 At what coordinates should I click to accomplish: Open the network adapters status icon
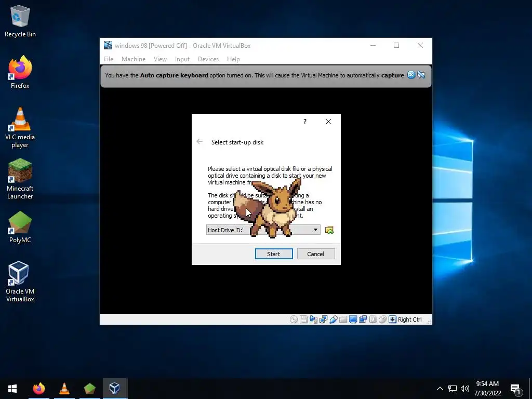(x=323, y=320)
